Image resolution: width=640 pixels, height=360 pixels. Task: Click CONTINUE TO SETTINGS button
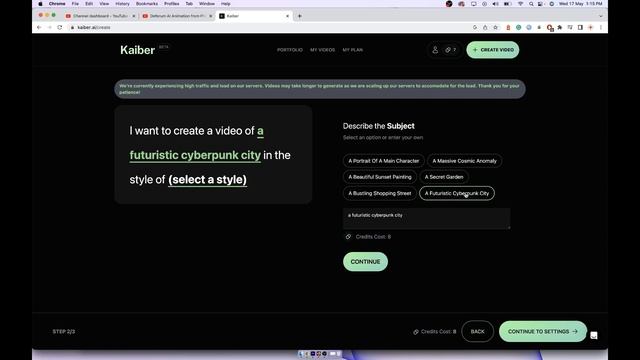[x=543, y=331]
